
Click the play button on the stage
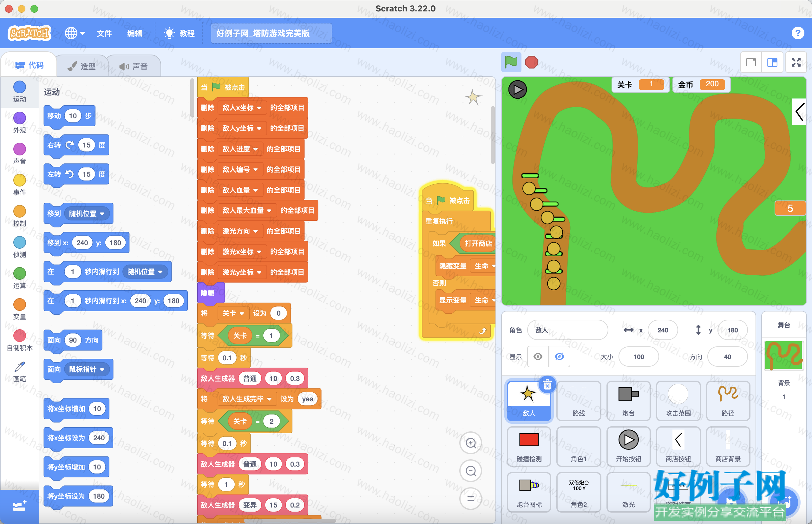[517, 89]
